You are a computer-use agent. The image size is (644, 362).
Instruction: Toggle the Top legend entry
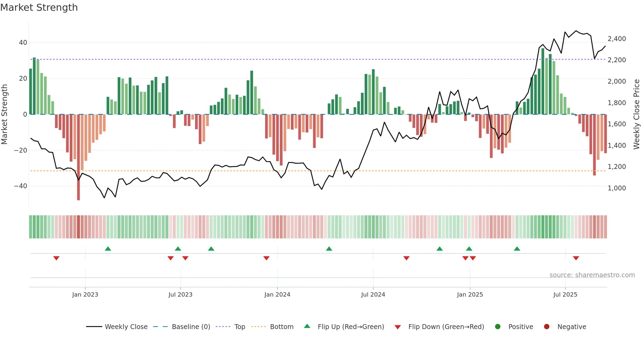[230, 327]
